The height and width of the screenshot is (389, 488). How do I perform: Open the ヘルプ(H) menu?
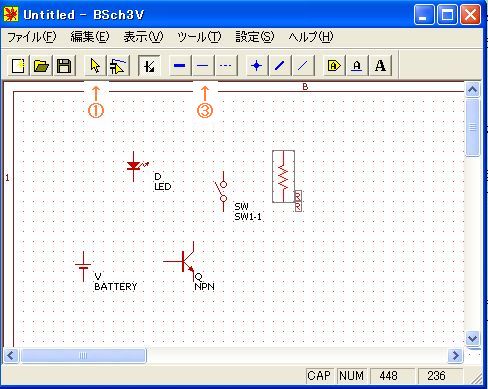point(311,37)
